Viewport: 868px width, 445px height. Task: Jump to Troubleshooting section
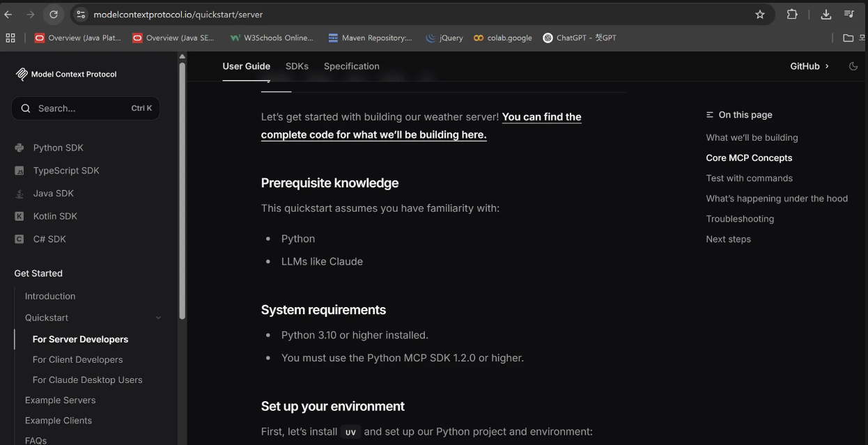click(x=740, y=218)
